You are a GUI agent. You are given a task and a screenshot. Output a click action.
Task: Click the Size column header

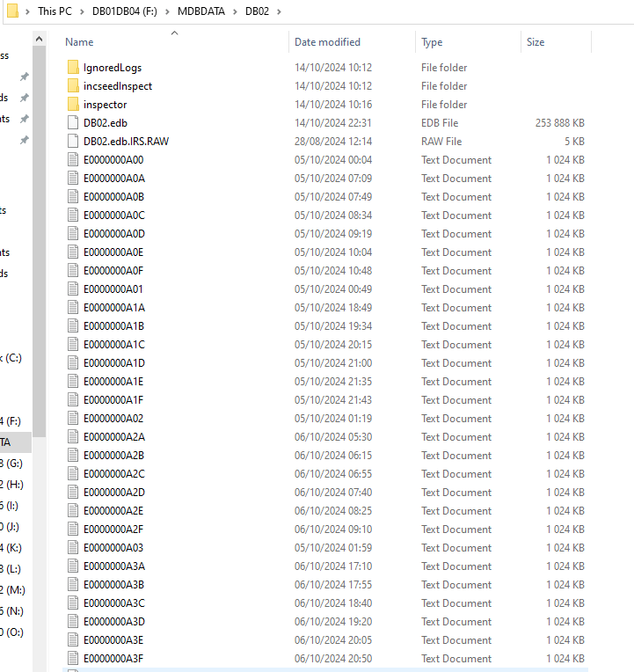[x=536, y=42]
